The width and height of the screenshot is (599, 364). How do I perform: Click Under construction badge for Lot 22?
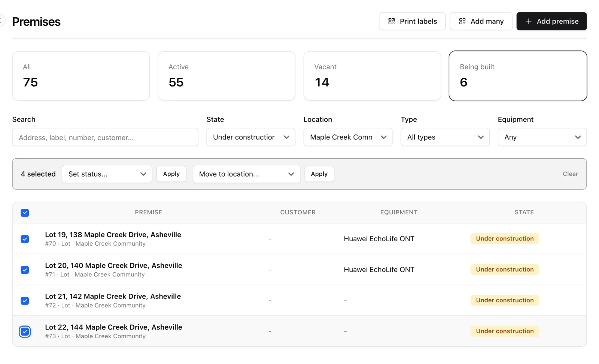[x=505, y=331]
